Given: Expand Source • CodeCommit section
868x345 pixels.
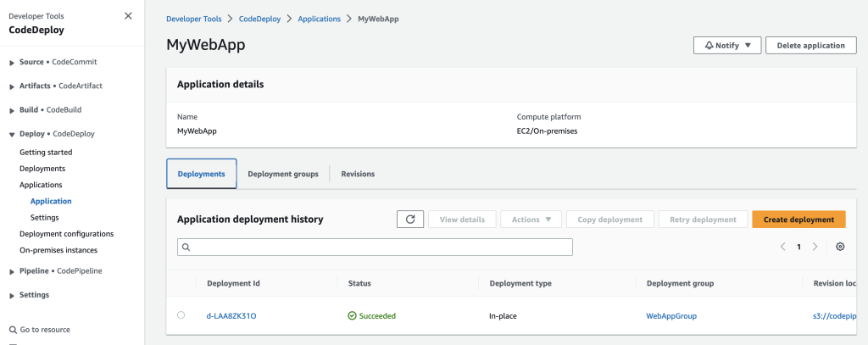Looking at the screenshot, I should (12, 63).
